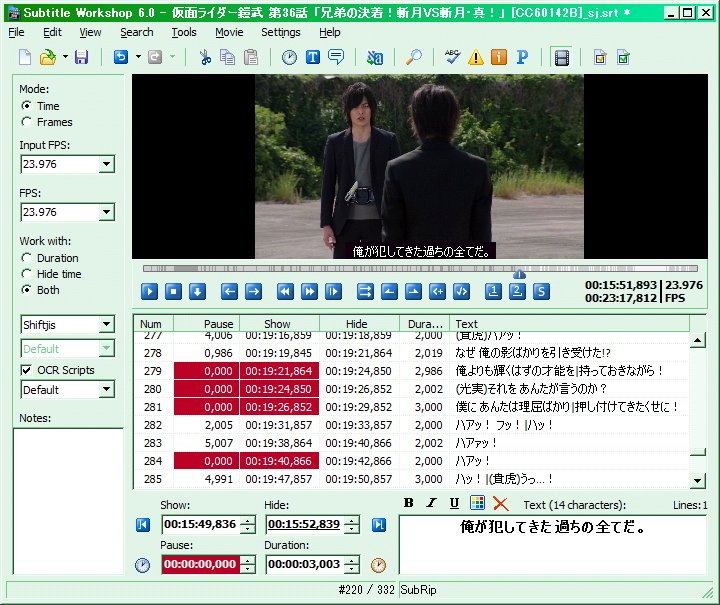Viewport: 720px width, 605px height.
Task: Open font color palette picker
Action: pyautogui.click(x=478, y=503)
